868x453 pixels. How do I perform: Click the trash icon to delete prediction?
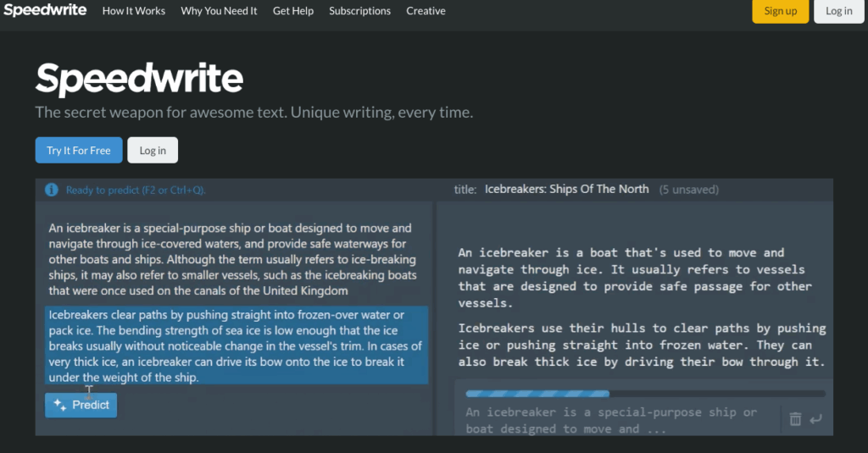(795, 419)
